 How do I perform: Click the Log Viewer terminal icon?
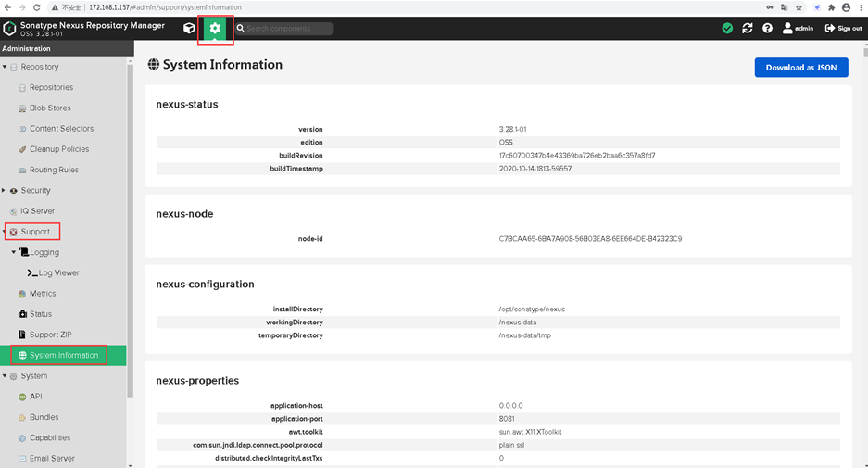[32, 273]
